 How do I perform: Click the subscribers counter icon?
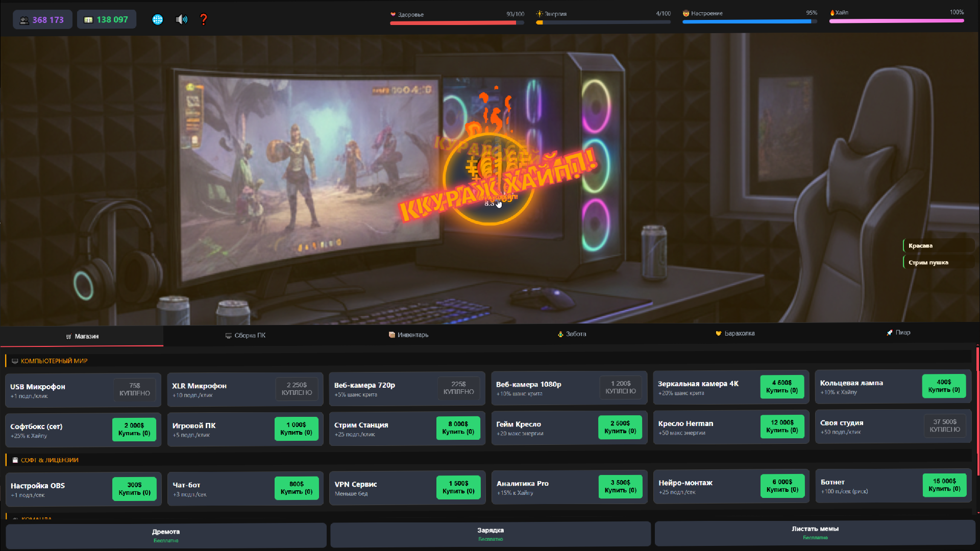24,19
